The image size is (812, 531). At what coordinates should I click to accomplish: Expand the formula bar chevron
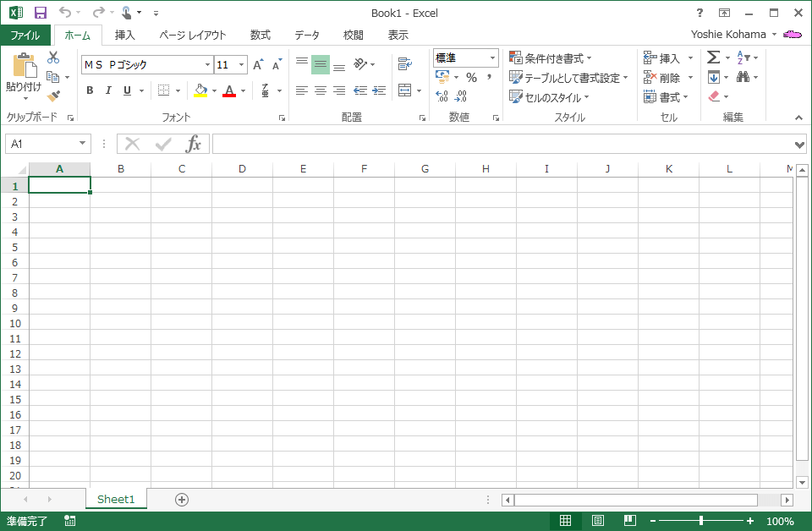(800, 145)
